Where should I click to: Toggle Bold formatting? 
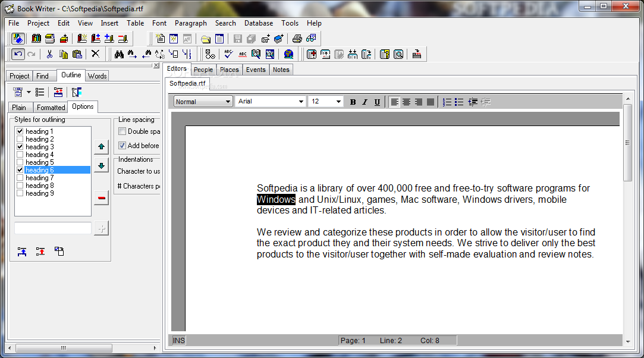tap(353, 102)
